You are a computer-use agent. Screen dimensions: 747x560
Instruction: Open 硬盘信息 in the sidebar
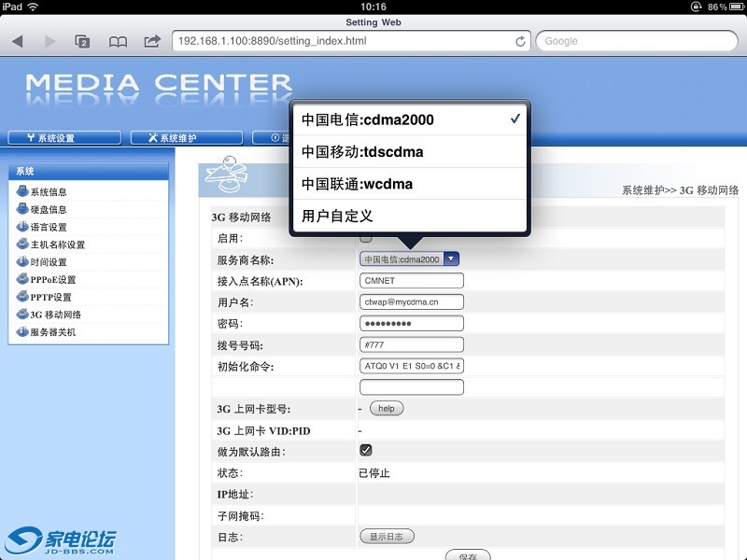point(49,209)
